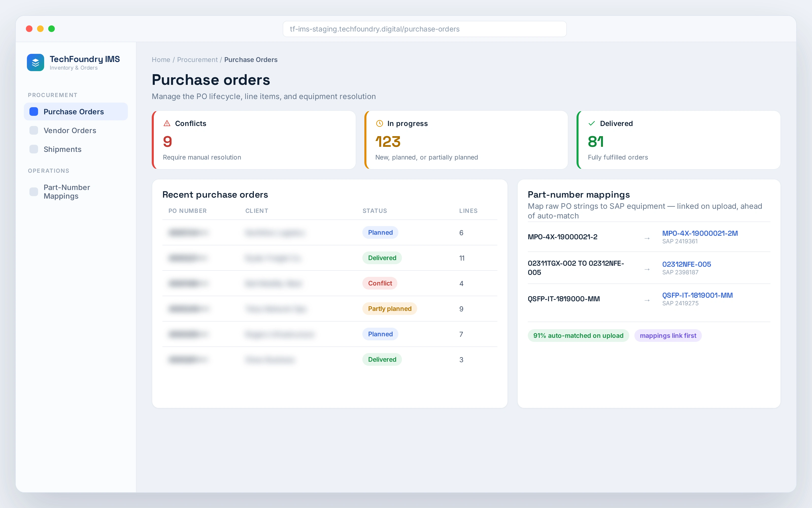Click the Shipments sidebar square icon
812x508 pixels.
[x=33, y=149]
